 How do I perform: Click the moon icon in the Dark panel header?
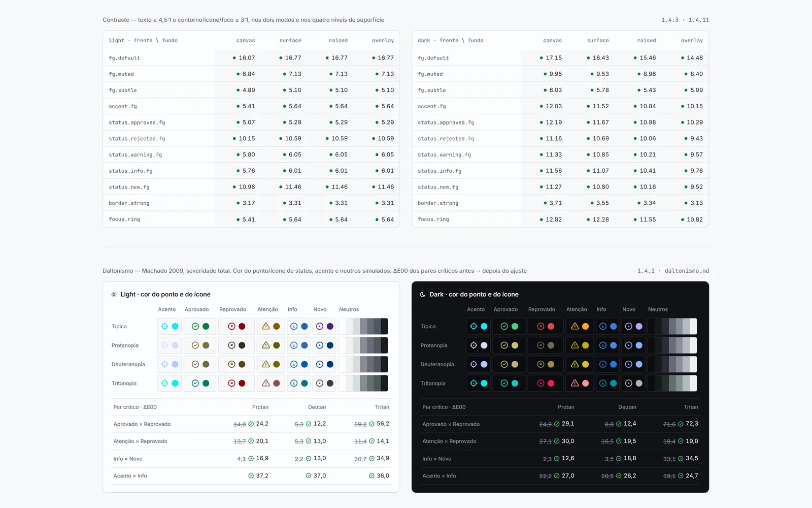pyautogui.click(x=423, y=294)
